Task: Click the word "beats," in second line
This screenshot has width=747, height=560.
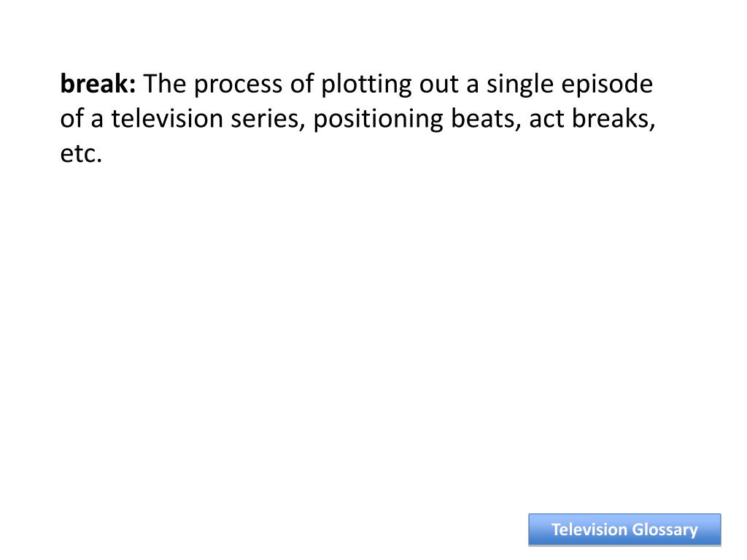Action: 486,119
